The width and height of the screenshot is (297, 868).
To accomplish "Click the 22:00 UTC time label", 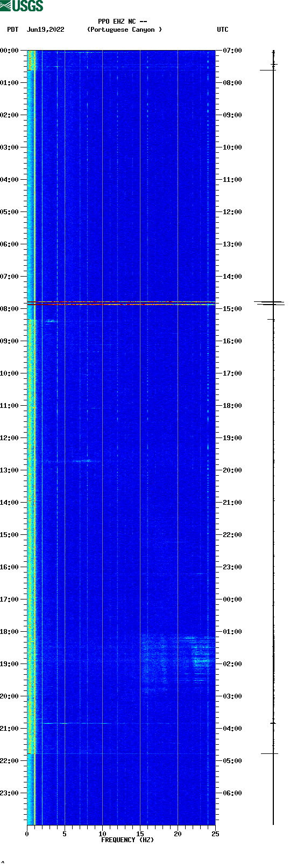I will point(232,534).
